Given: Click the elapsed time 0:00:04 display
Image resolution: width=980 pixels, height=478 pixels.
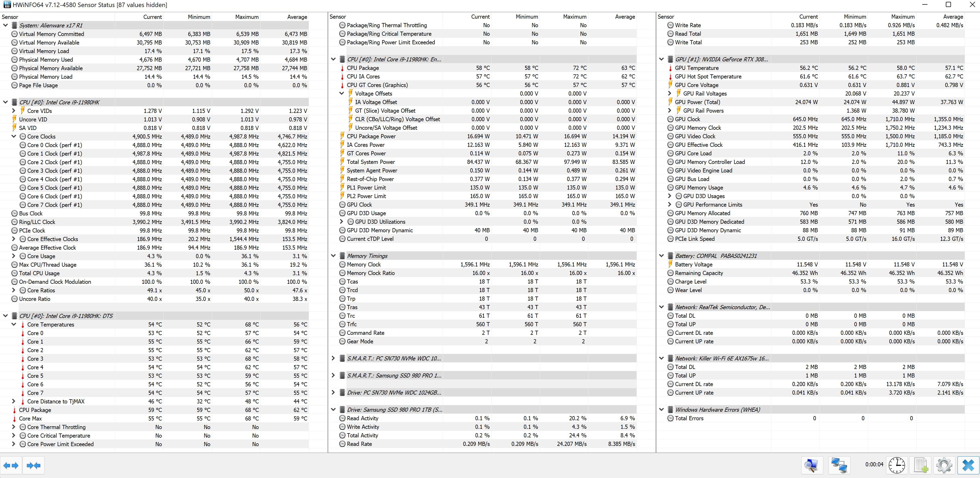Looking at the screenshot, I should (x=874, y=464).
